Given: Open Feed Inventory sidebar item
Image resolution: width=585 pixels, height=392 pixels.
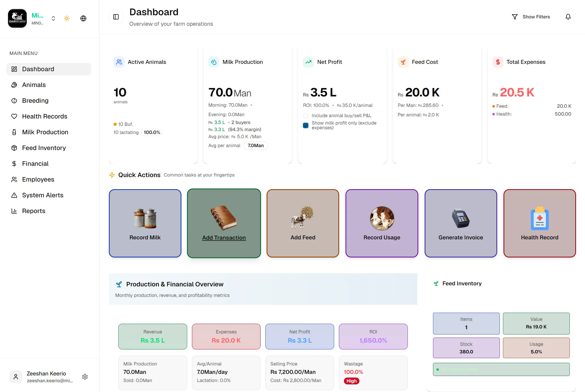Looking at the screenshot, I should (x=49, y=148).
